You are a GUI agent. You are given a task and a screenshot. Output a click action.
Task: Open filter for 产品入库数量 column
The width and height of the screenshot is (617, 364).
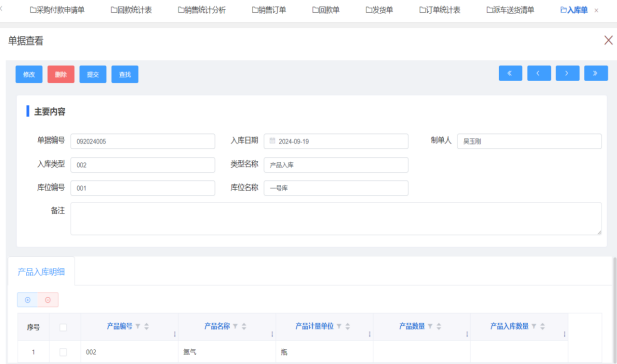pos(534,326)
